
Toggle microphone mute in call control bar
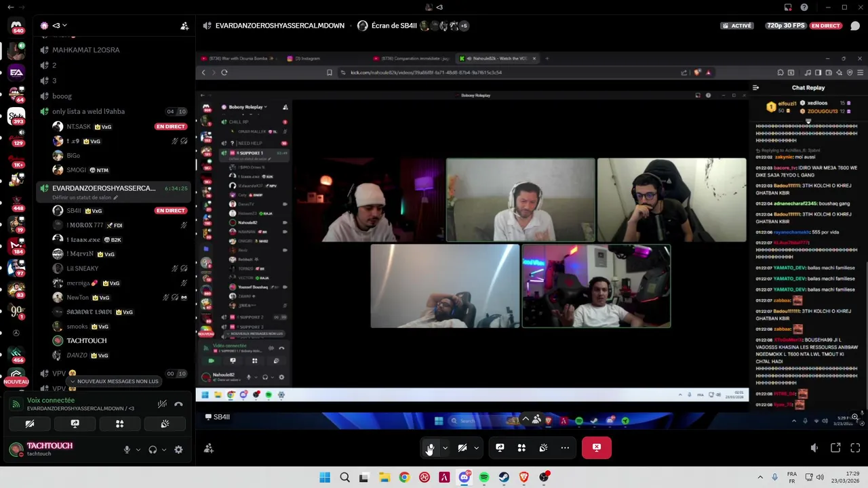[430, 447]
